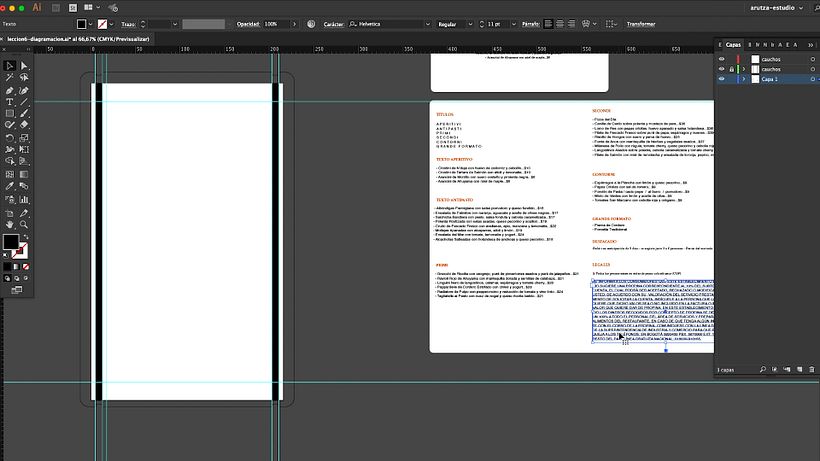Select the Line Segment tool
Viewport: 820px width, 461px height.
[24, 102]
